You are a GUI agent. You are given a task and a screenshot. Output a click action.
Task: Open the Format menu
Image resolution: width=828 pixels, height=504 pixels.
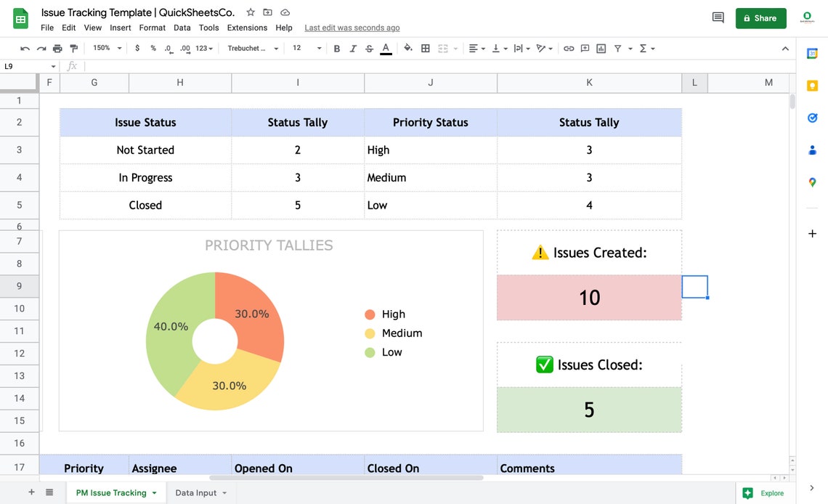tap(152, 28)
